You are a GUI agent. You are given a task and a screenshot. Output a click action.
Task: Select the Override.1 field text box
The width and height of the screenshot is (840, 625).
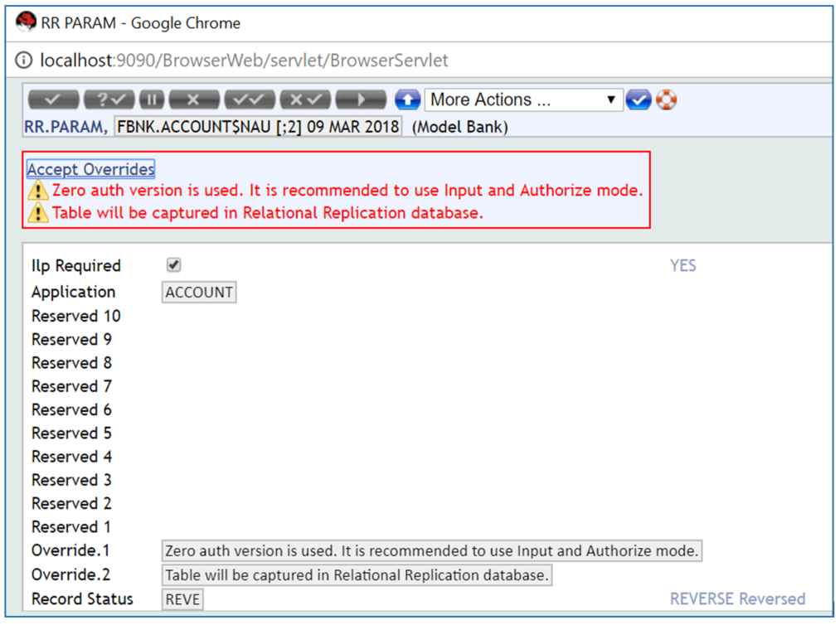[x=431, y=551]
